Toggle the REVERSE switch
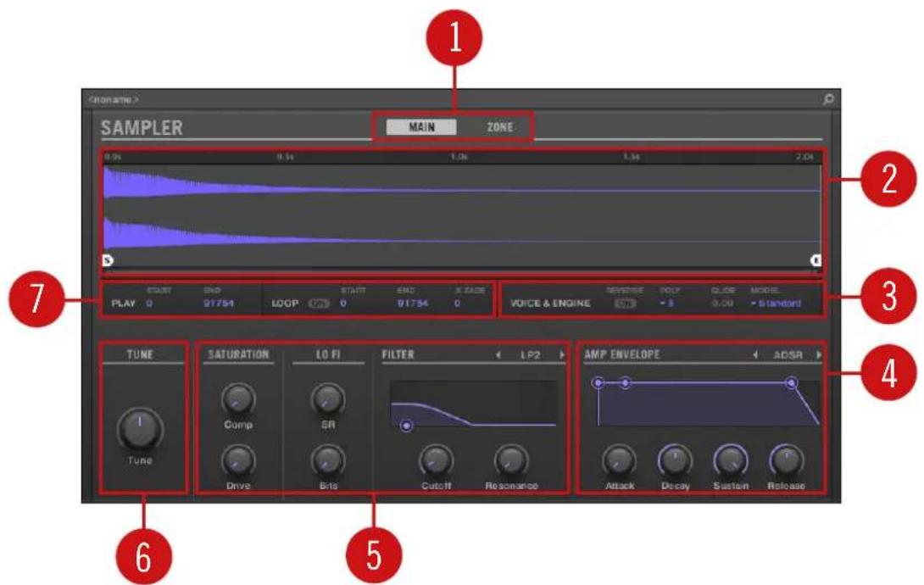This screenshot has width=924, height=585. [626, 304]
